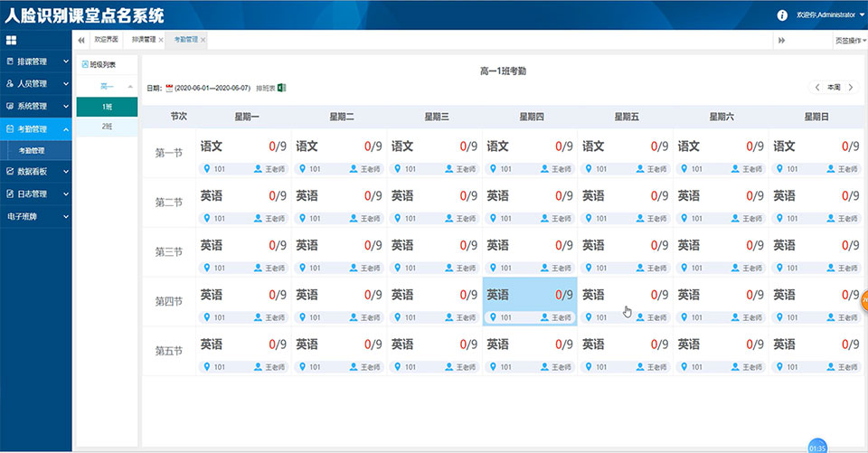Screen dimensions: 868x453
Task: Click the 本周 button
Action: 834,88
